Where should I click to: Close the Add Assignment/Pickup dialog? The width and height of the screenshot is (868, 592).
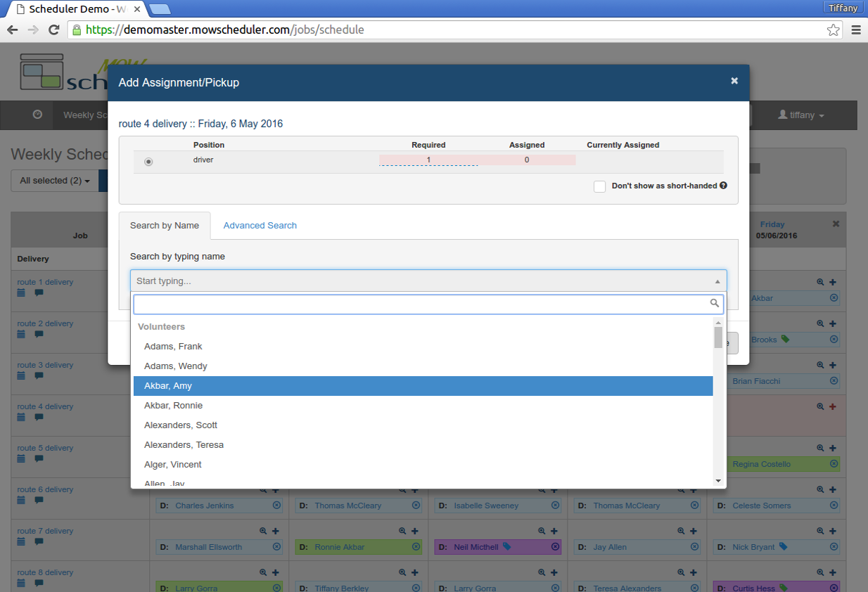(x=734, y=81)
